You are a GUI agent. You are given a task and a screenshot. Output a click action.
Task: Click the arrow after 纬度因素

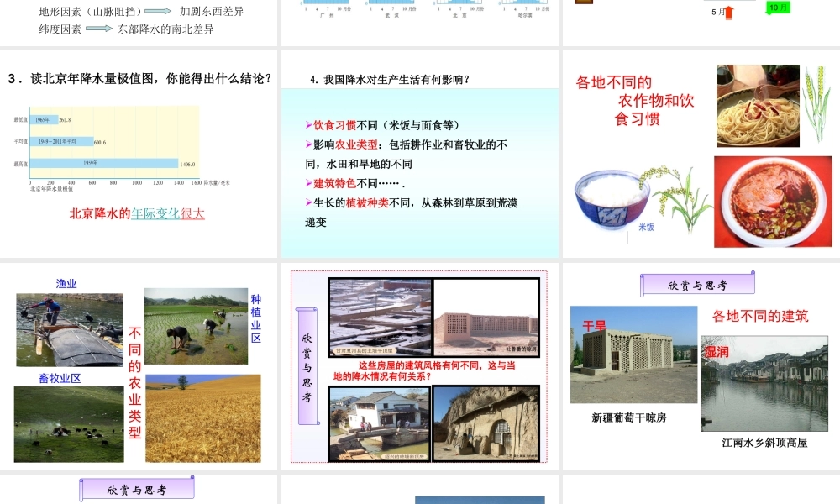coord(99,29)
